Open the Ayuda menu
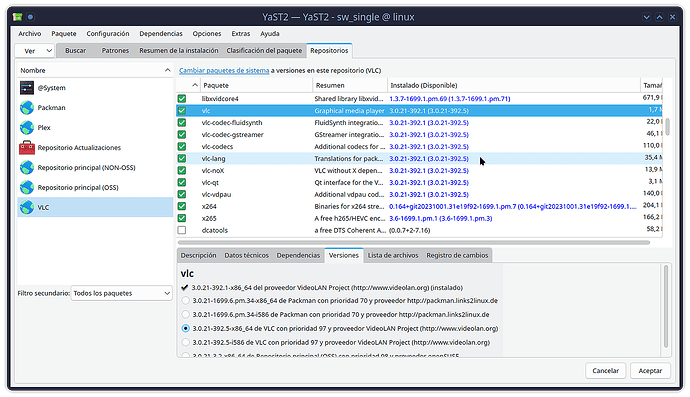Viewport: 690px width, 397px height. (x=270, y=33)
